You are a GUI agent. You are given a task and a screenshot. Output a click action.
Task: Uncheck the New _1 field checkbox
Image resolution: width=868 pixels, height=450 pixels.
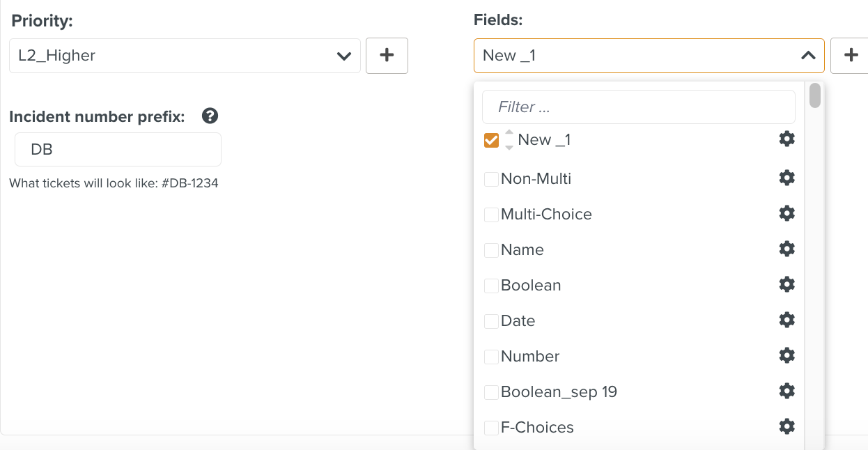tap(490, 140)
